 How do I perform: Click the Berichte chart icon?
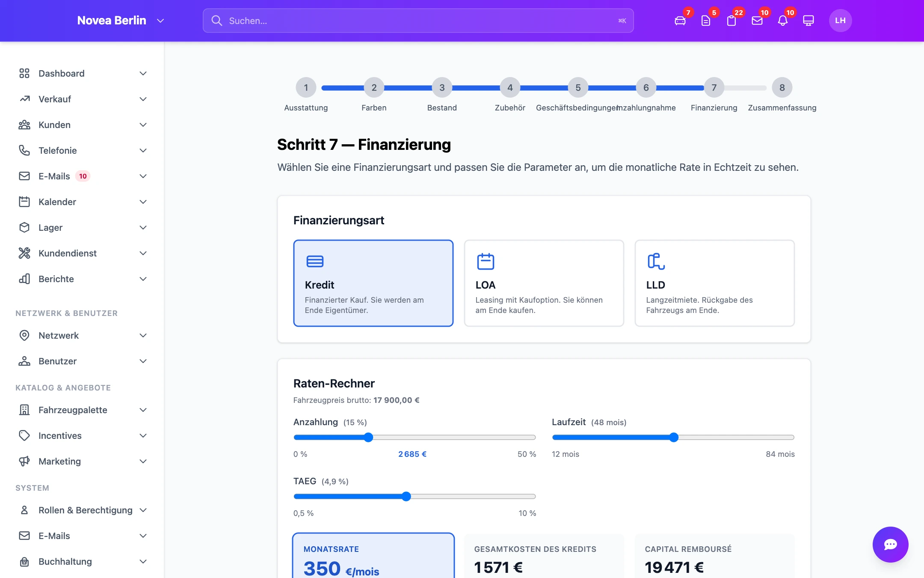[x=24, y=279]
